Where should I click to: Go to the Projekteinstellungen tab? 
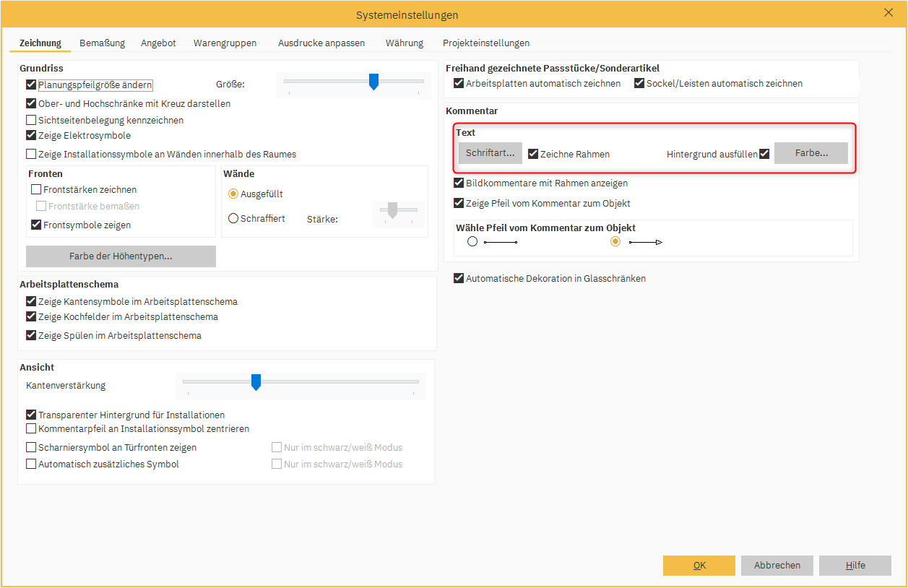(485, 43)
